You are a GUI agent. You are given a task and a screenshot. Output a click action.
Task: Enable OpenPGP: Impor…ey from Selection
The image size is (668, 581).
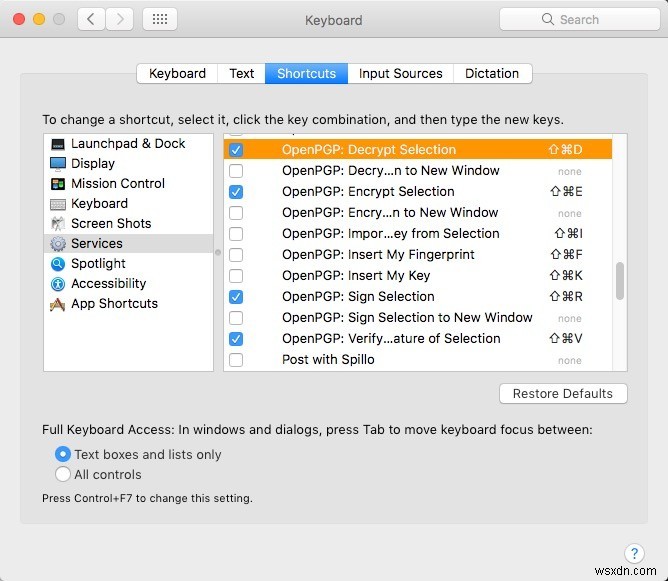236,234
